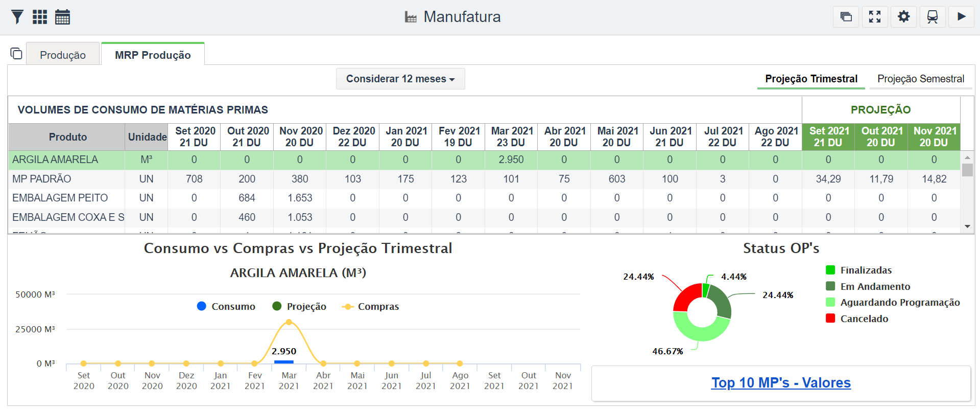Toggle Projeção series in chart legend

pos(299,306)
